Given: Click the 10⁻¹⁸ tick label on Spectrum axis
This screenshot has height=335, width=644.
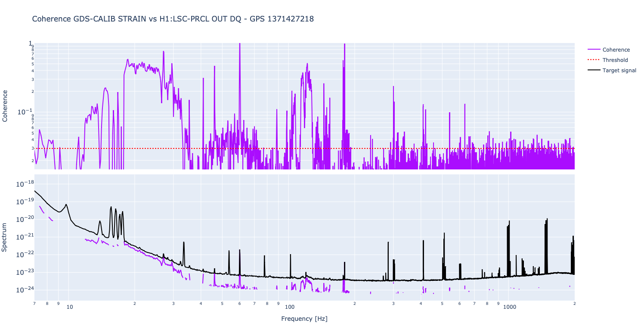Looking at the screenshot, I should click(24, 184).
